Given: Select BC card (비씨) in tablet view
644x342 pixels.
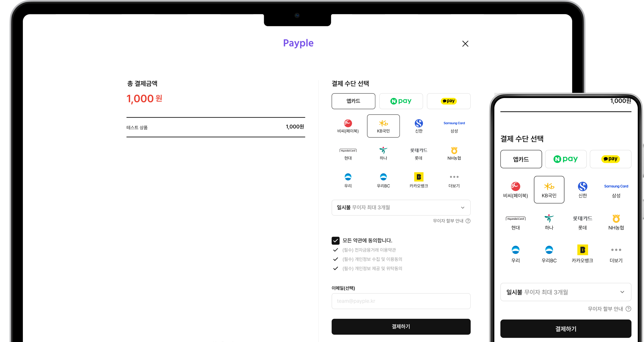Looking at the screenshot, I should [348, 126].
